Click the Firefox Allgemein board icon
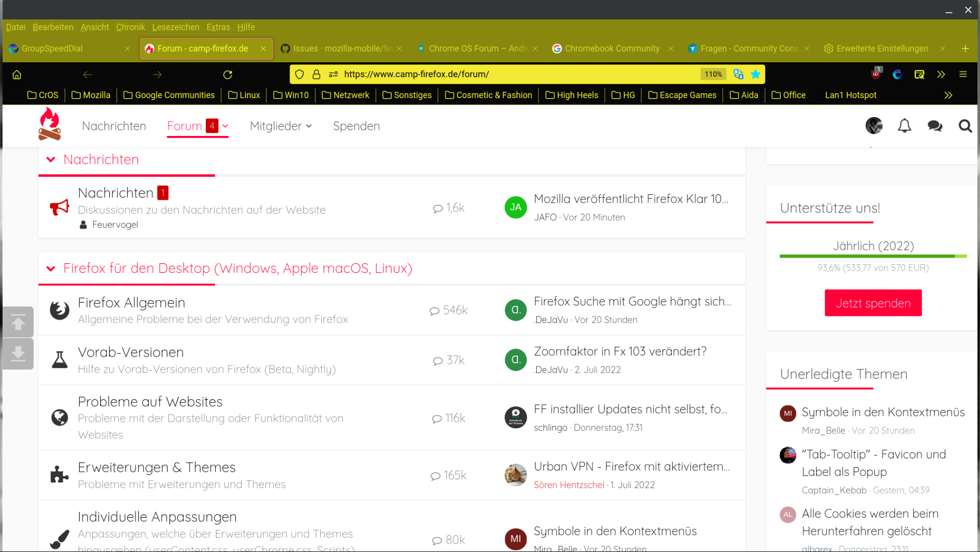This screenshot has height=552, width=980. pyautogui.click(x=60, y=310)
